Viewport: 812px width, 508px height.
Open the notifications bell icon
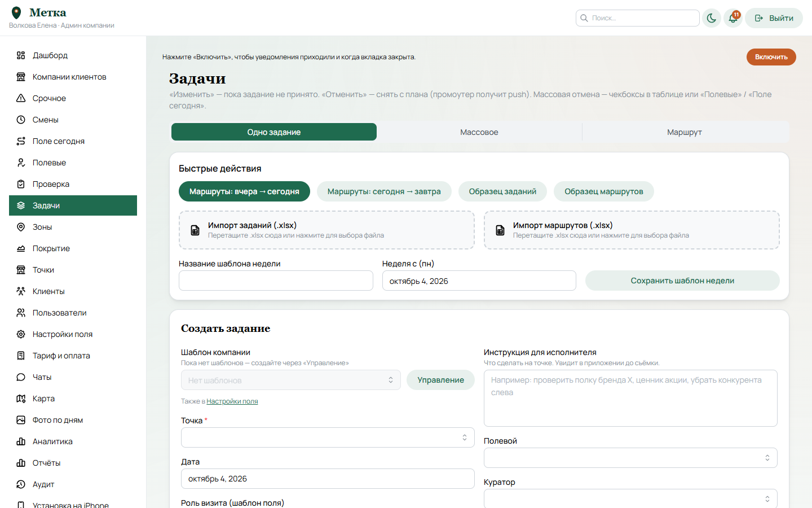[733, 18]
